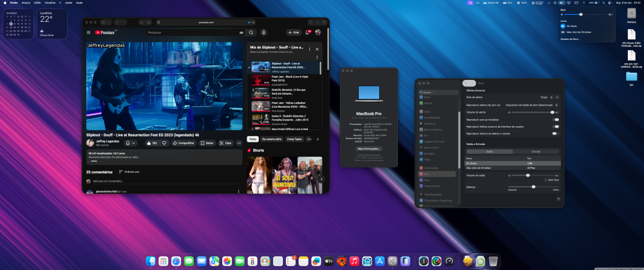The width and height of the screenshot is (644, 270).
Task: Open the YouTube hamburger guide menu
Action: pos(89,32)
